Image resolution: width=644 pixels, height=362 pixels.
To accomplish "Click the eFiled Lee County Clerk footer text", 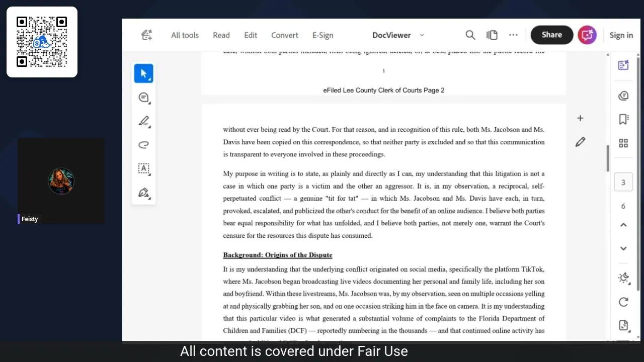I will coord(383,90).
